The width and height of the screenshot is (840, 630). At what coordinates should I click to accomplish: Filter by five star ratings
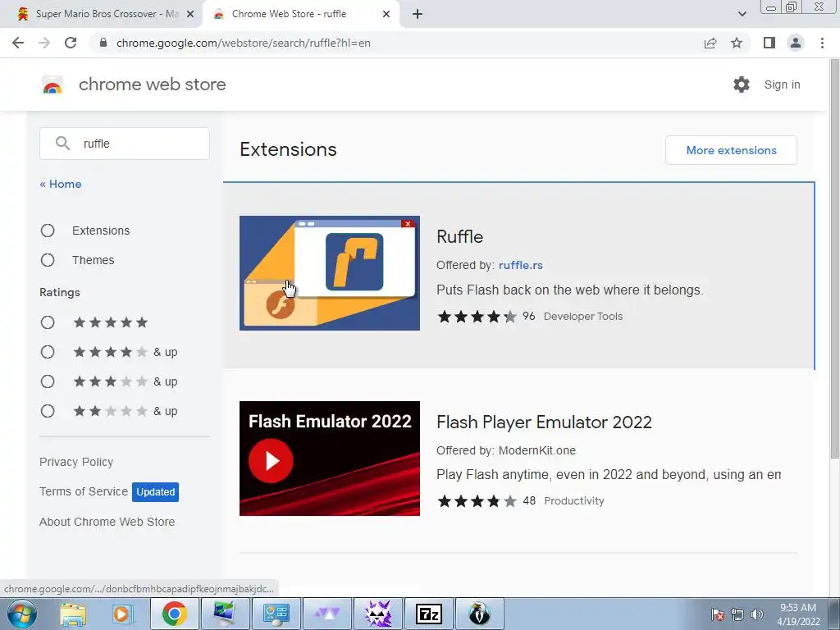click(48, 322)
